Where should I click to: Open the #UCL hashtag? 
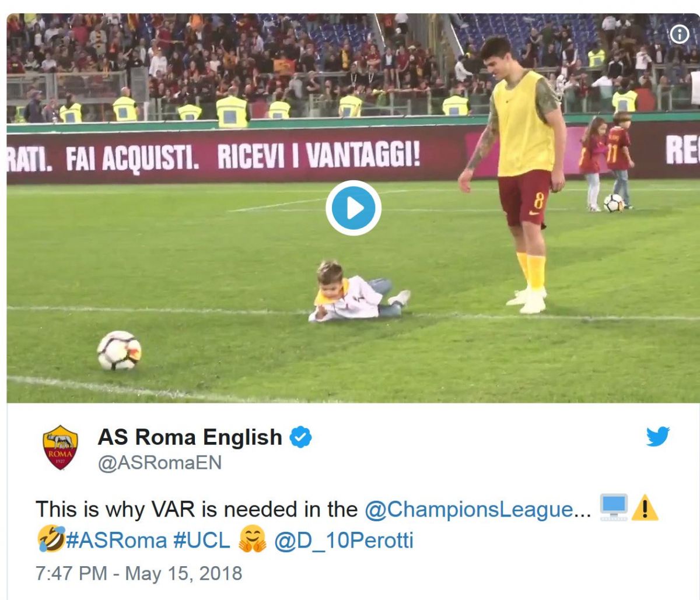pyautogui.click(x=202, y=540)
